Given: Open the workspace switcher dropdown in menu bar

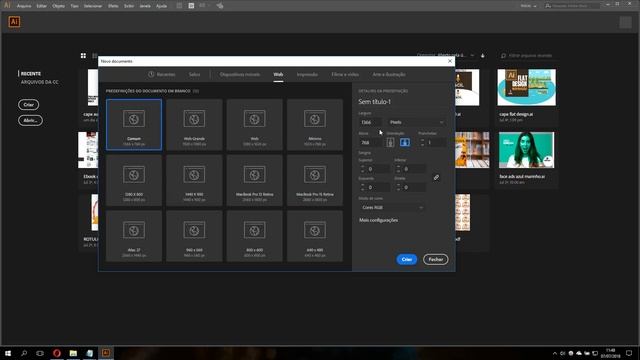Looking at the screenshot, I should point(529,6).
